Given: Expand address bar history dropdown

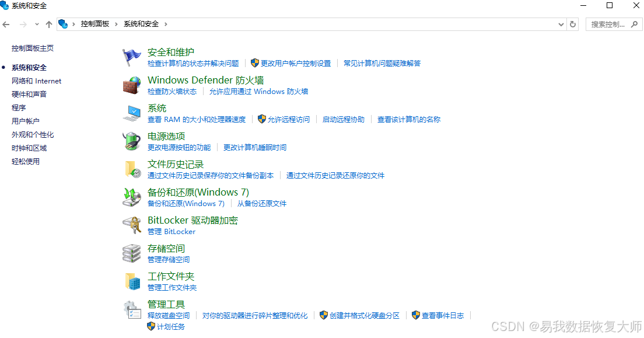Looking at the screenshot, I should [x=561, y=25].
